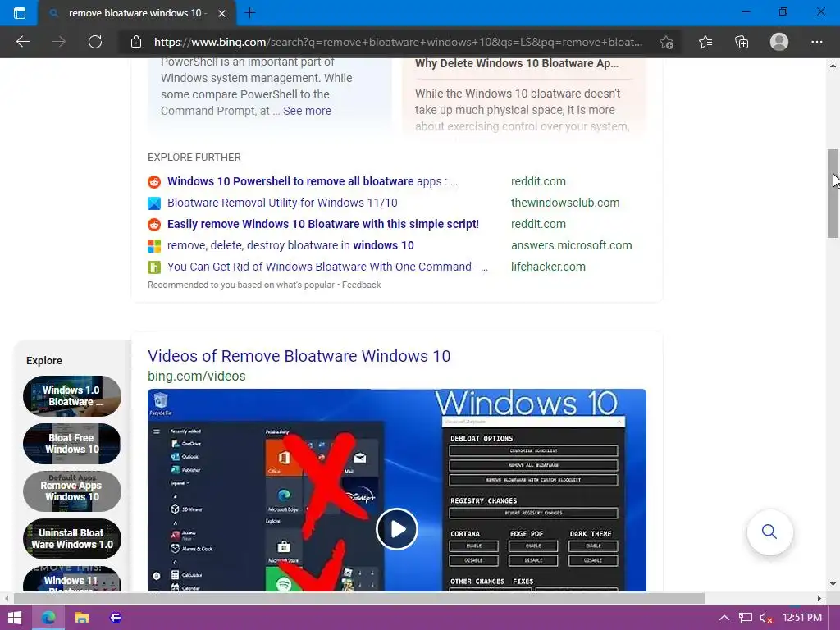
Task: Click answers.microsoft.com source text
Action: (572, 245)
